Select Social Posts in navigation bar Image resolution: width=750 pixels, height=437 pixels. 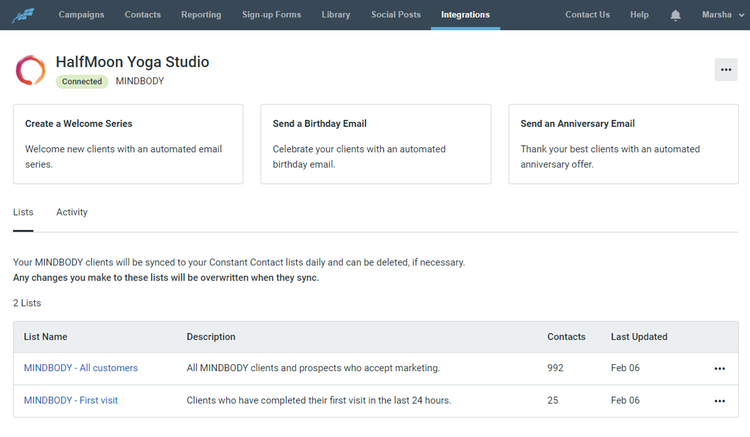396,15
